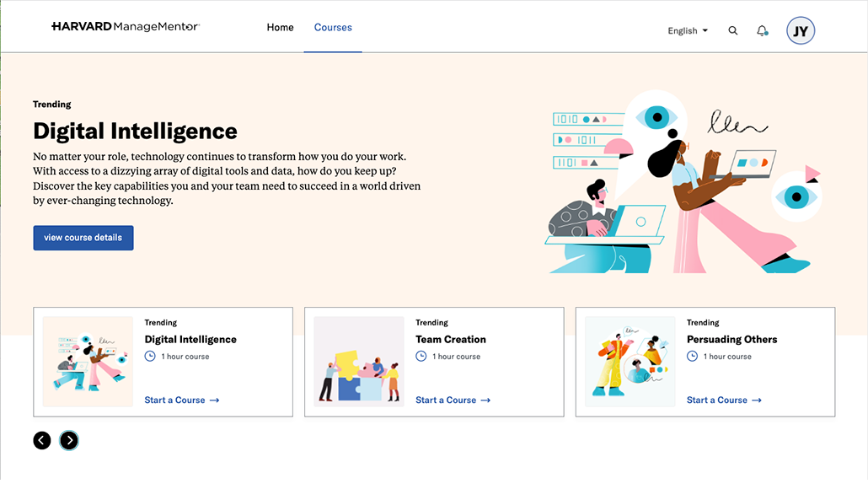
Task: Open the English language dropdown
Action: point(688,31)
